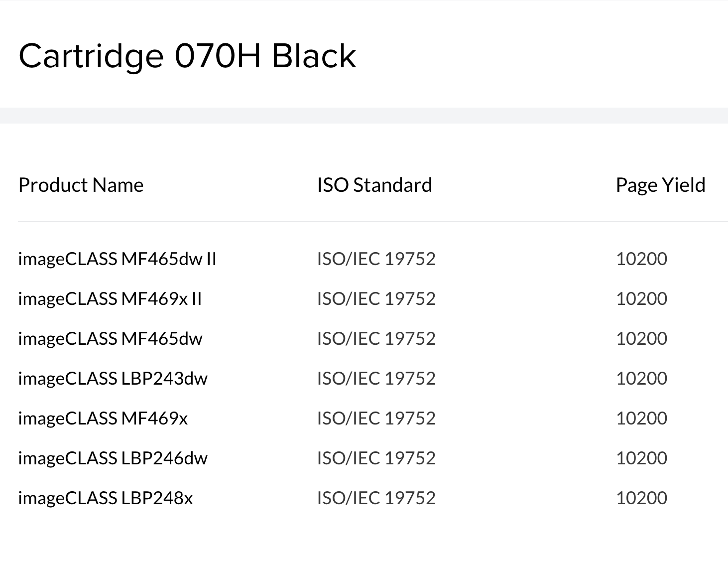Click the Product Name column header
The width and height of the screenshot is (728, 563).
click(x=81, y=185)
